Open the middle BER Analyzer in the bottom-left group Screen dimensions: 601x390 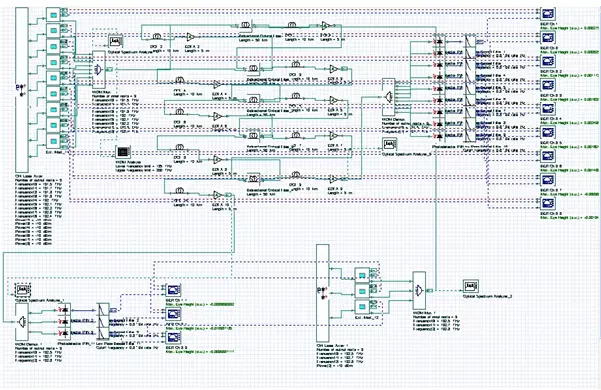click(173, 314)
